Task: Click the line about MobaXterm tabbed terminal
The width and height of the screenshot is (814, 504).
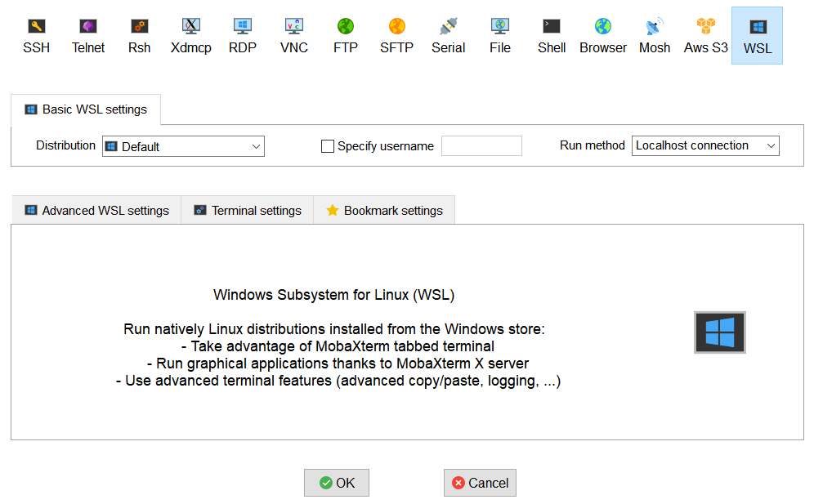Action: click(x=338, y=346)
